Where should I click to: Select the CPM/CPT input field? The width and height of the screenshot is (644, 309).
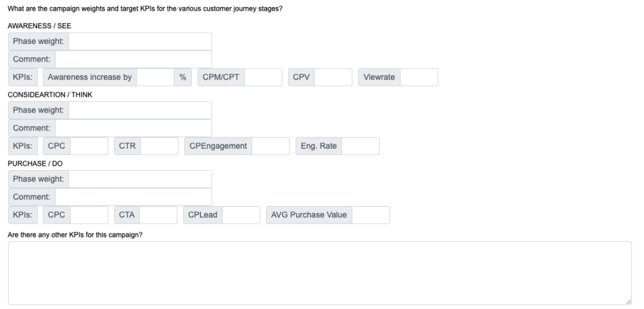tap(263, 77)
